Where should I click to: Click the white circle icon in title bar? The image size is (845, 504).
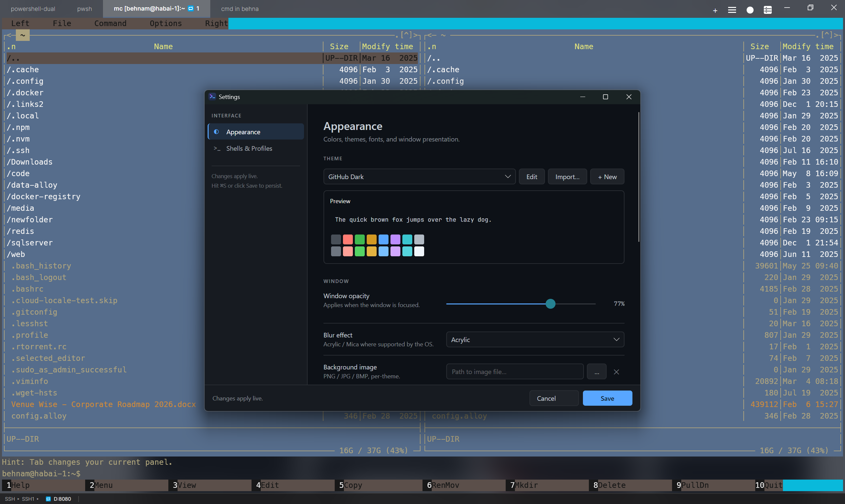pyautogui.click(x=750, y=10)
